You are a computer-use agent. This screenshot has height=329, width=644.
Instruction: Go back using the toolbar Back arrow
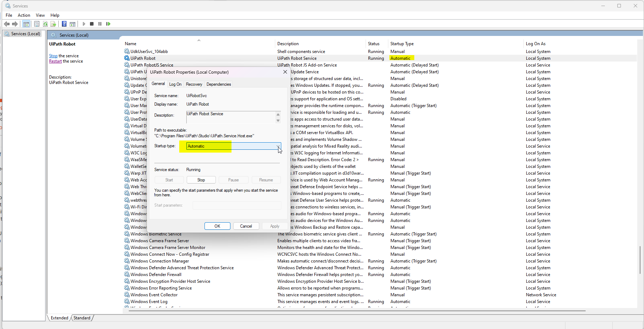(x=7, y=24)
